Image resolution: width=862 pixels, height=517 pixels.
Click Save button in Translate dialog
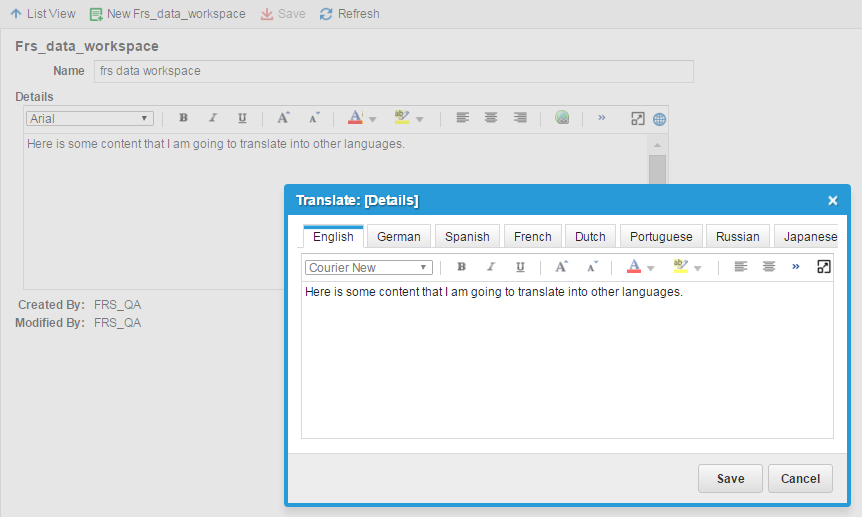[730, 479]
